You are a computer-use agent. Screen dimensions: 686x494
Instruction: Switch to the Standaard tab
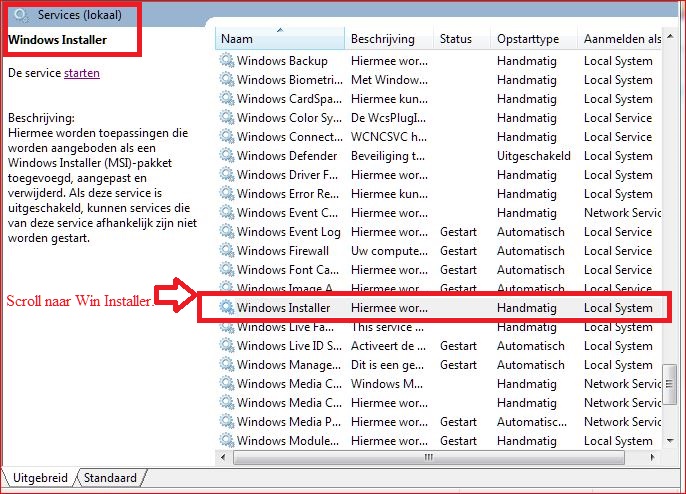click(x=110, y=479)
